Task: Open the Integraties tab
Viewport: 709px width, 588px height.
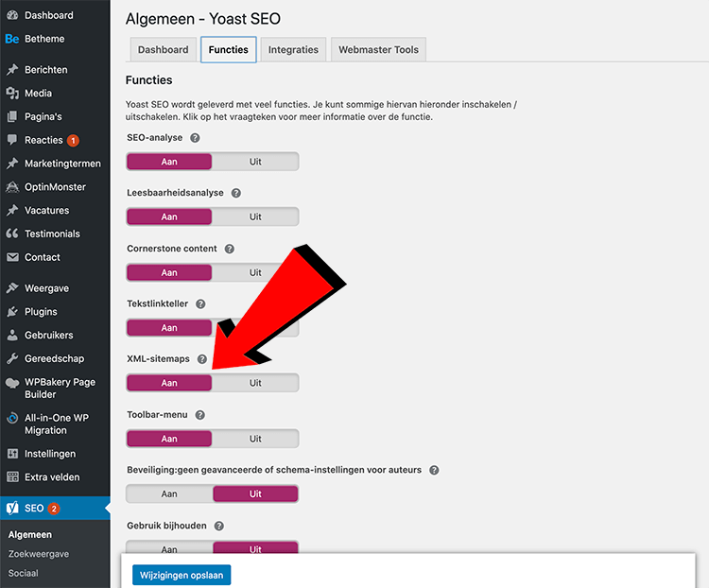Action: coord(293,49)
